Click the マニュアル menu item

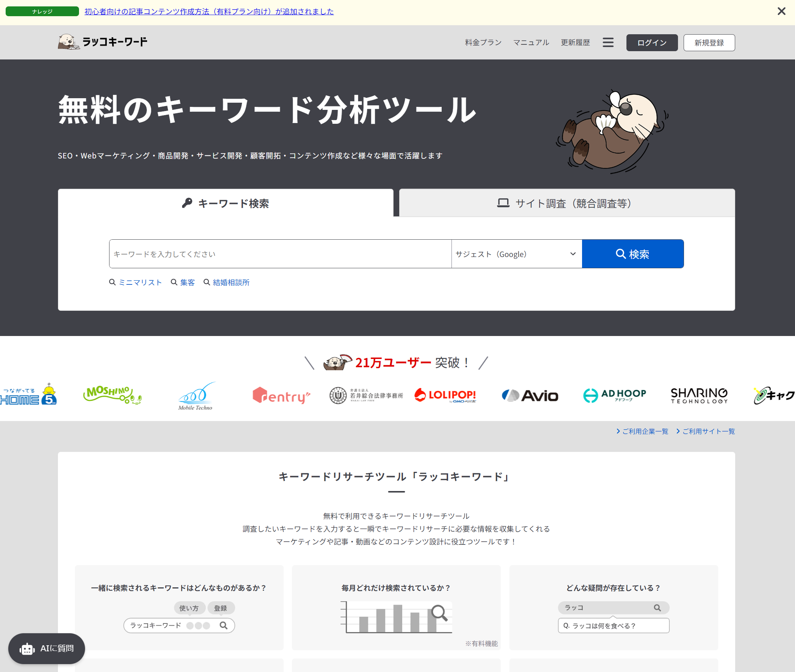click(532, 42)
